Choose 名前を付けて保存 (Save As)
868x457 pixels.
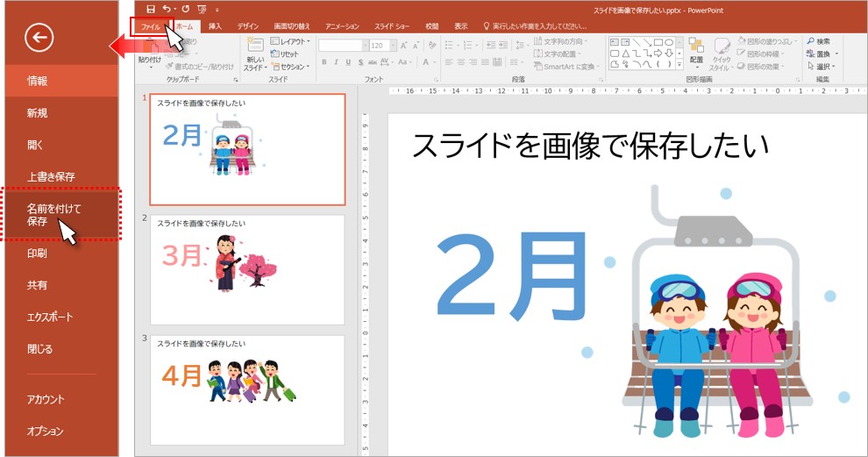(x=53, y=215)
